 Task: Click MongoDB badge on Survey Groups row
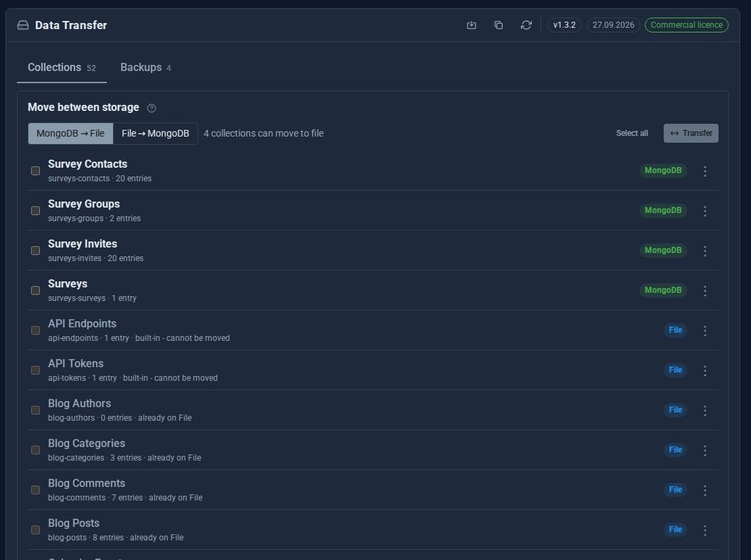tap(663, 210)
